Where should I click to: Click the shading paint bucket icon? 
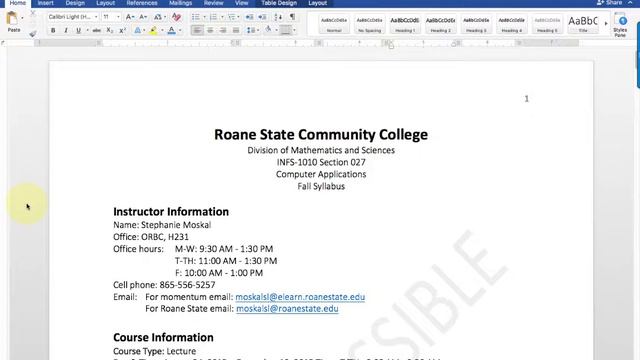[x=268, y=30]
